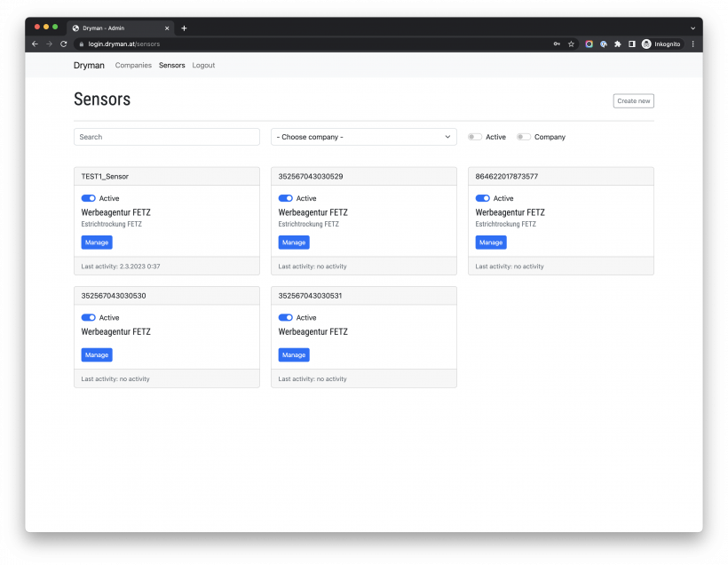The height and width of the screenshot is (565, 728).
Task: Click into the Search input field
Action: [x=167, y=137]
